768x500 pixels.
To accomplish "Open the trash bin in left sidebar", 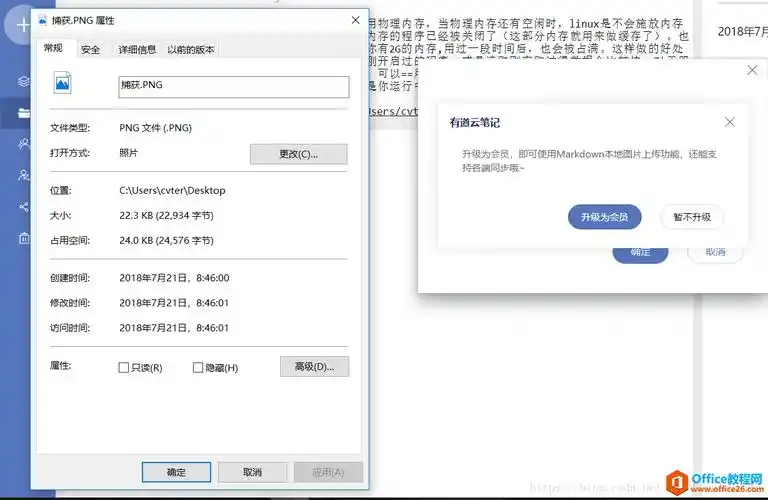I will (x=23, y=238).
